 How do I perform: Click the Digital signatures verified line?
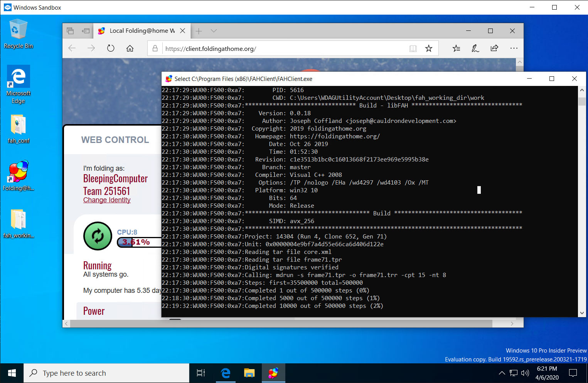250,267
